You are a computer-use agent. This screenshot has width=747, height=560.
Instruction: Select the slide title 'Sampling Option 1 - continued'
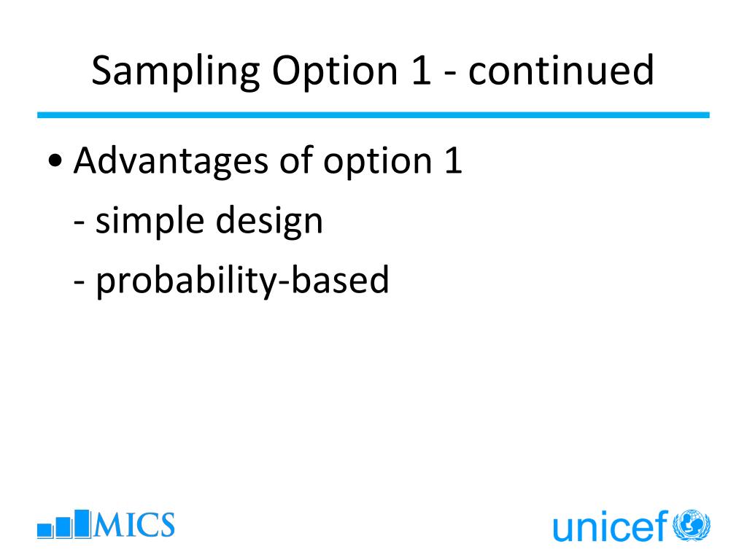tap(373, 71)
